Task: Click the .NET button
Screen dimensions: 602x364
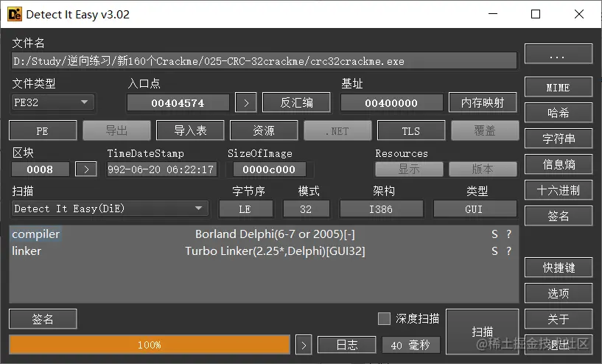Action: (337, 131)
